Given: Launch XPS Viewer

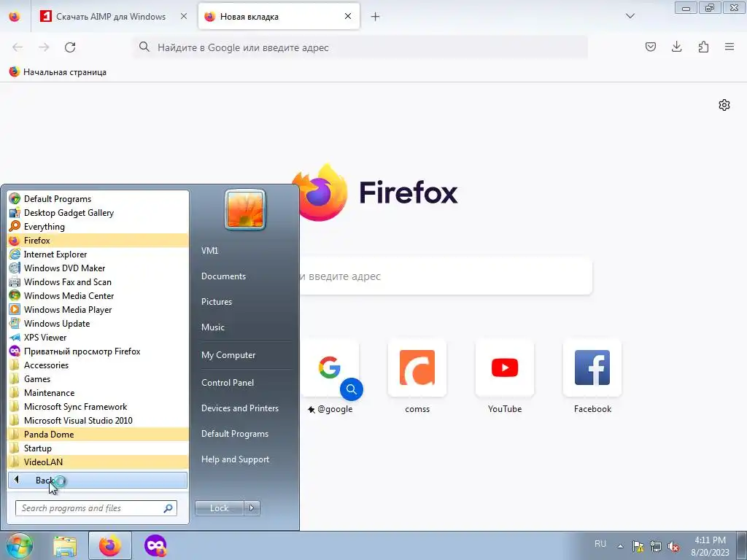Looking at the screenshot, I should pos(98,337).
